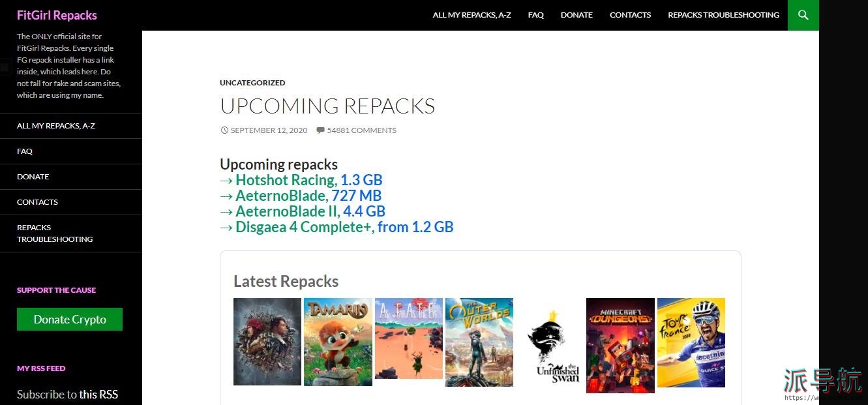Open the Tour de France 2020 thumbnail
The height and width of the screenshot is (405, 868).
[x=691, y=342]
